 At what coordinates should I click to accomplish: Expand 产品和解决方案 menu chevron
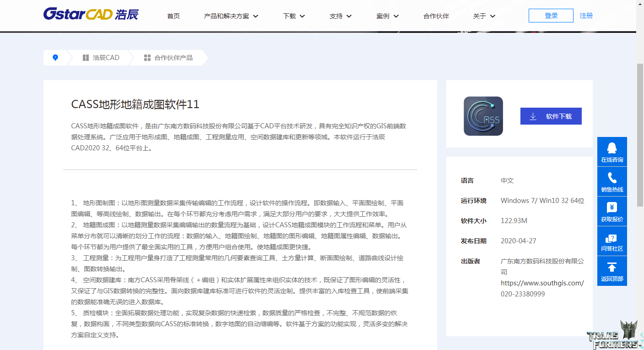[x=256, y=16]
